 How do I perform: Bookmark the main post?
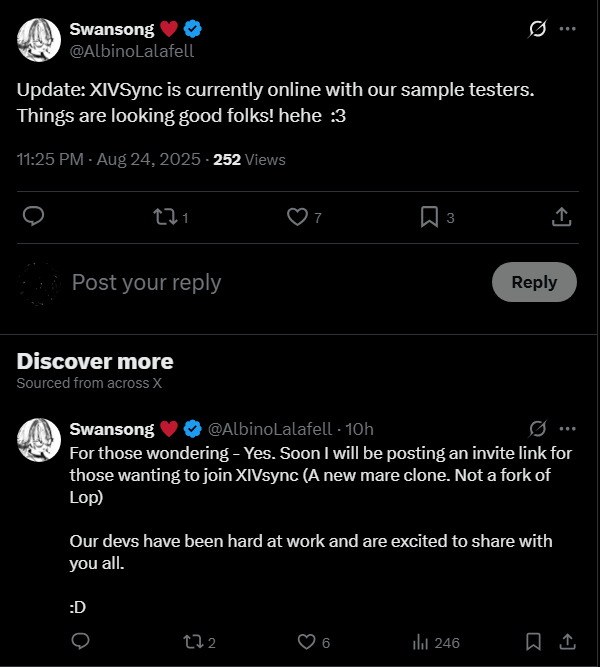pyautogui.click(x=429, y=216)
